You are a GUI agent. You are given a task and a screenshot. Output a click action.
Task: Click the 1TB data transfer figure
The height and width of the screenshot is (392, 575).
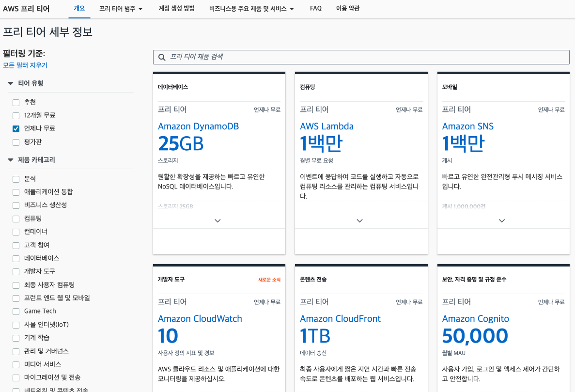[x=315, y=336]
